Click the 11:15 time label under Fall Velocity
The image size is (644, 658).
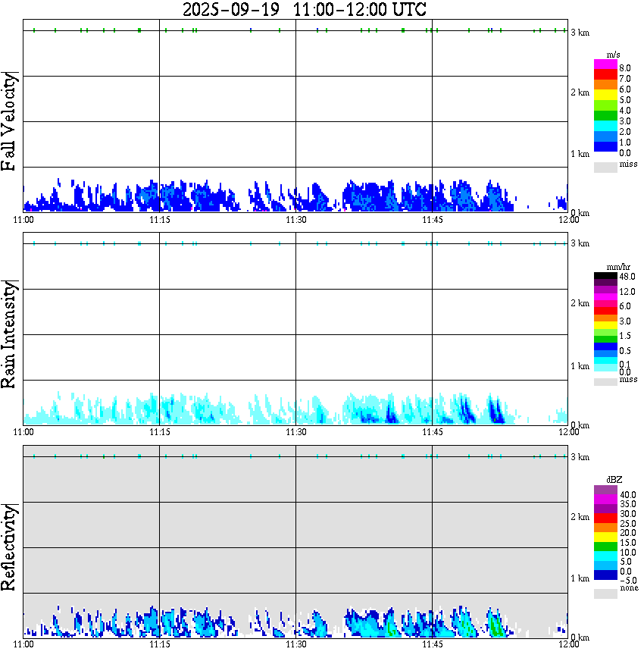click(x=160, y=220)
